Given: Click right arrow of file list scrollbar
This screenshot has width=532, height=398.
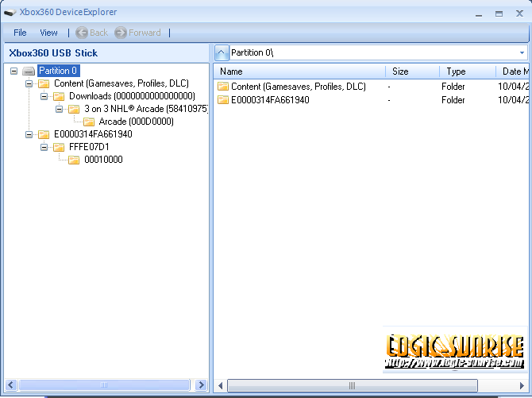Looking at the screenshot, I should point(522,386).
